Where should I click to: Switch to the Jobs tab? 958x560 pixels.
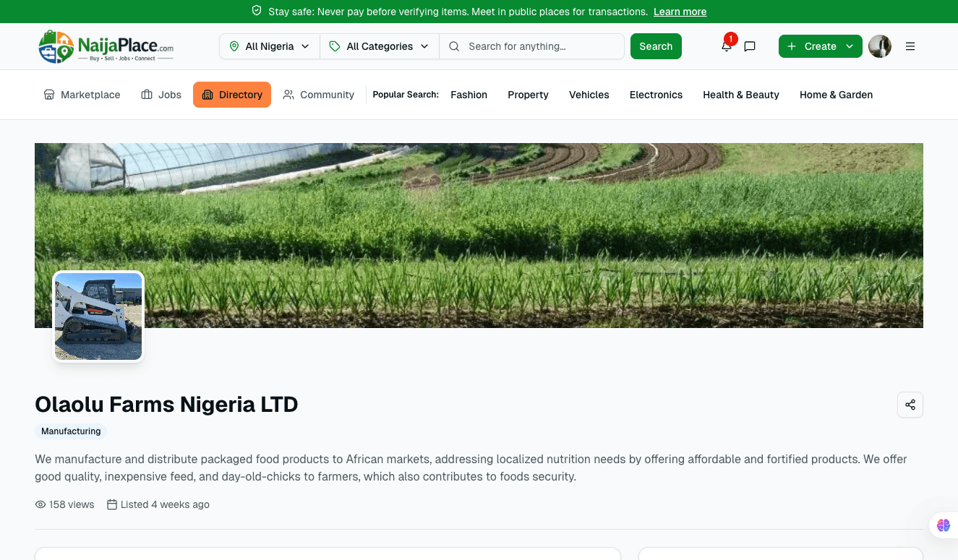(x=161, y=95)
